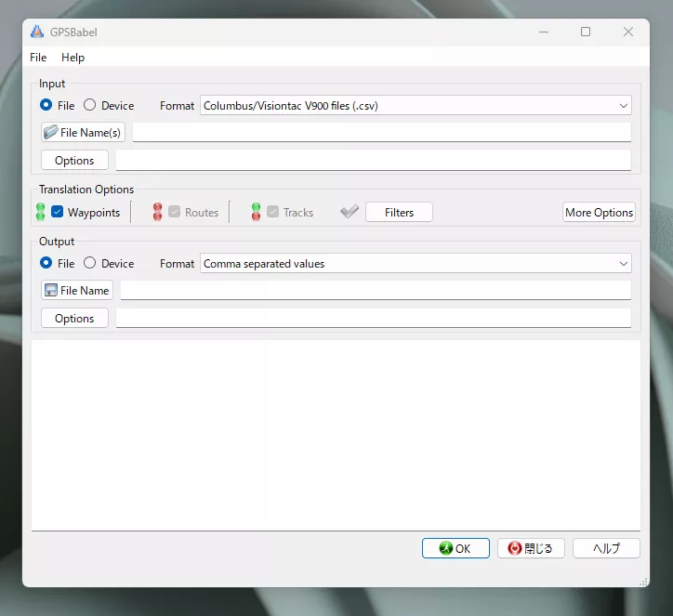Click the Routes red status light icon
Viewport: 673px width, 616px height.
157,212
